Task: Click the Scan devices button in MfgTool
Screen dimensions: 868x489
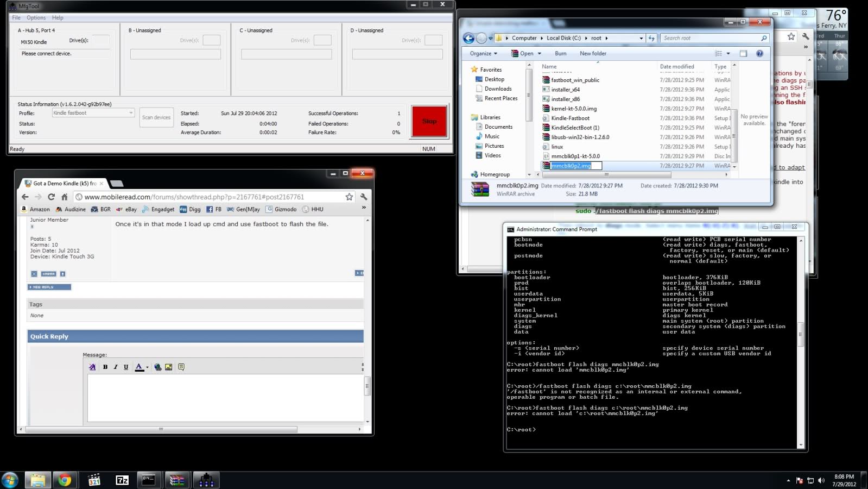Action: [x=156, y=117]
